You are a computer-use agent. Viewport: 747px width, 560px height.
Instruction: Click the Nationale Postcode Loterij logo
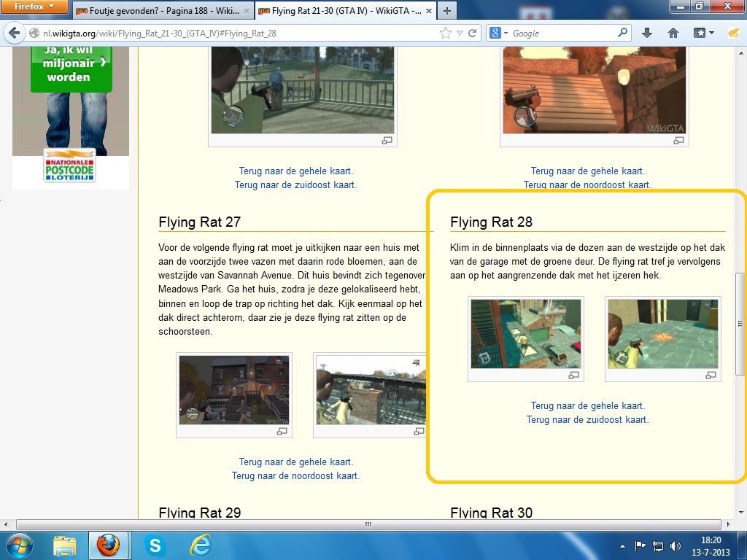69,166
